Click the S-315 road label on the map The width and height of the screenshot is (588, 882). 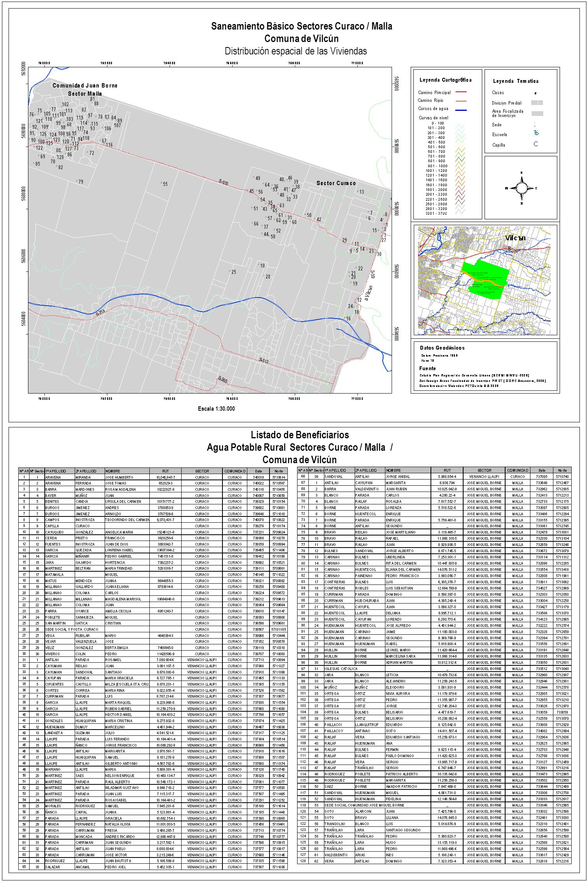pos(223,182)
